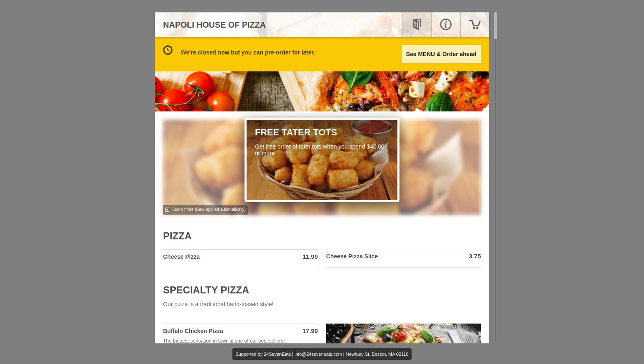The height and width of the screenshot is (364, 644).
Task: Select the Free Tater Tots promo card
Action: click(322, 160)
